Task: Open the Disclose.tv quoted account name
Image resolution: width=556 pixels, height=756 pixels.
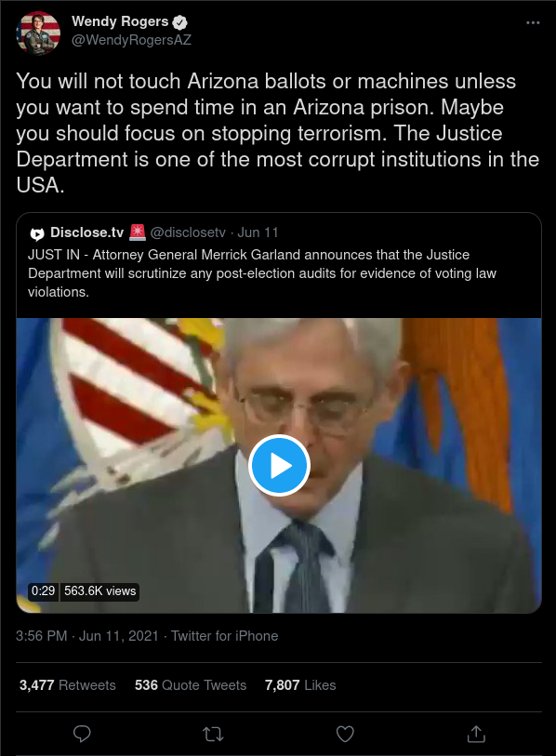Action: click(x=87, y=232)
